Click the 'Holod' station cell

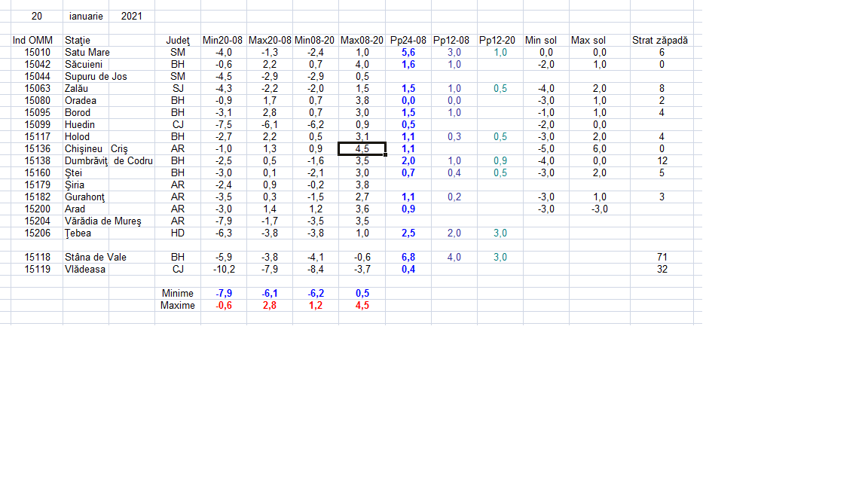86,136
